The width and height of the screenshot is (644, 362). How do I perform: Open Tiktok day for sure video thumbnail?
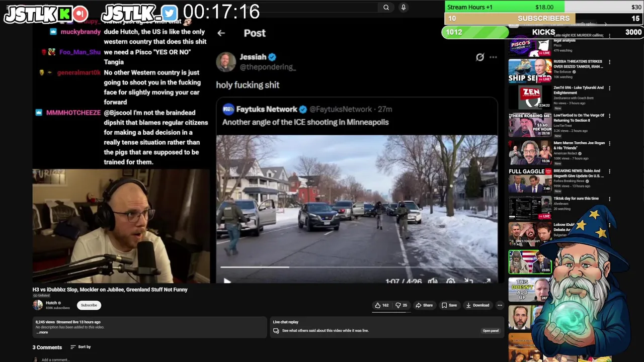click(530, 208)
